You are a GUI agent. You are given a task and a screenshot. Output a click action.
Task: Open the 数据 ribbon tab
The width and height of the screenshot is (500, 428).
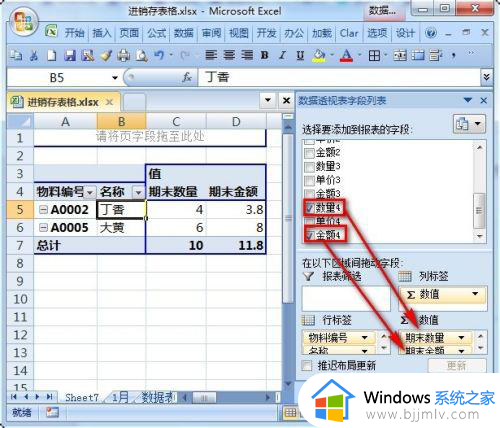[x=184, y=33]
